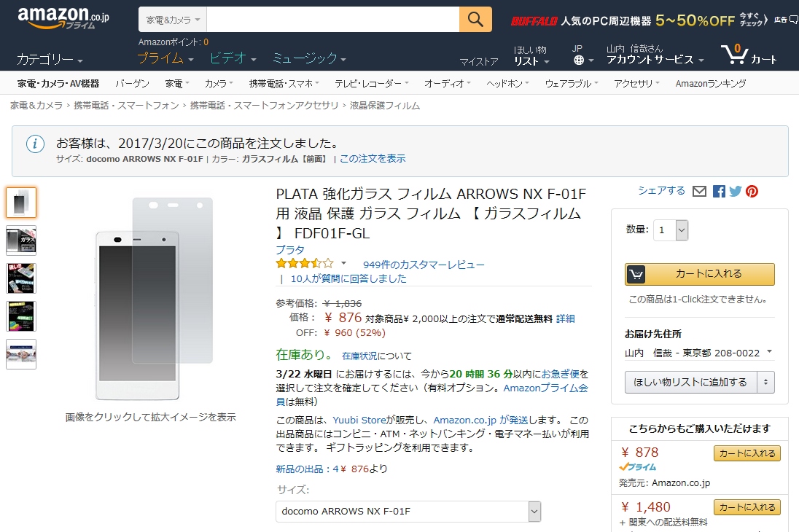This screenshot has width=799, height=532.
Task: Select バーゲン nav item
Action: tap(132, 84)
